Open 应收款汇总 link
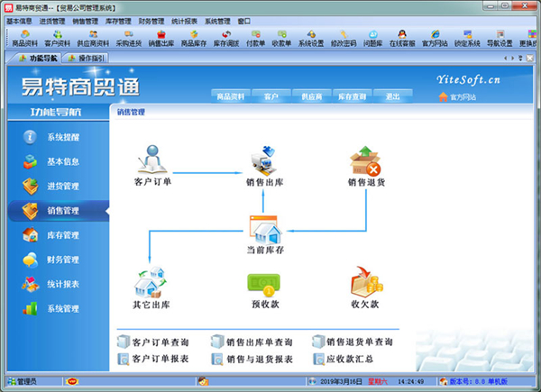 (344, 359)
